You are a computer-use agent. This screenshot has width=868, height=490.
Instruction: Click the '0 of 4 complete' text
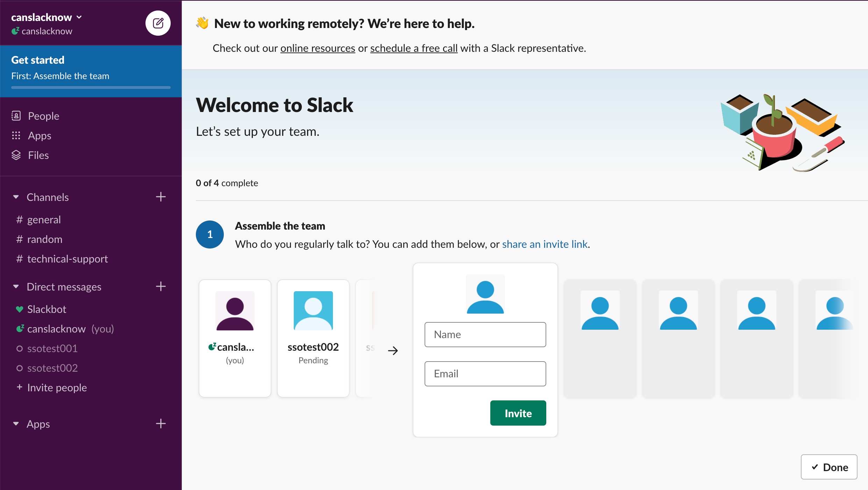227,183
